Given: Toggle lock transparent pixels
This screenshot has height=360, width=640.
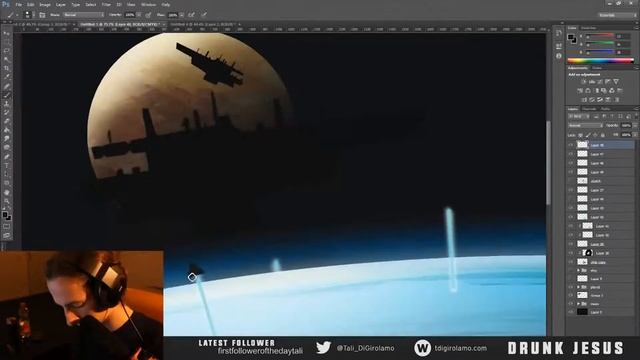Looking at the screenshot, I should [580, 135].
